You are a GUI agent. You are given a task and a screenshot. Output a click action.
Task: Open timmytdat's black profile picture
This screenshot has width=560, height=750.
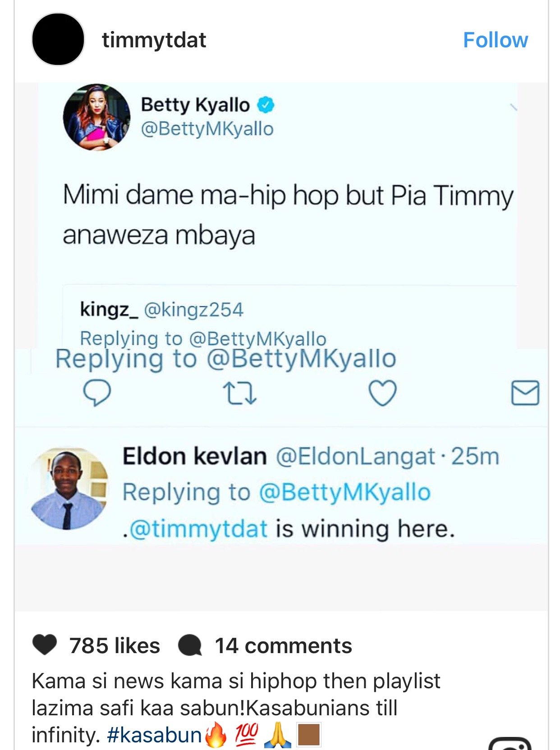click(58, 39)
